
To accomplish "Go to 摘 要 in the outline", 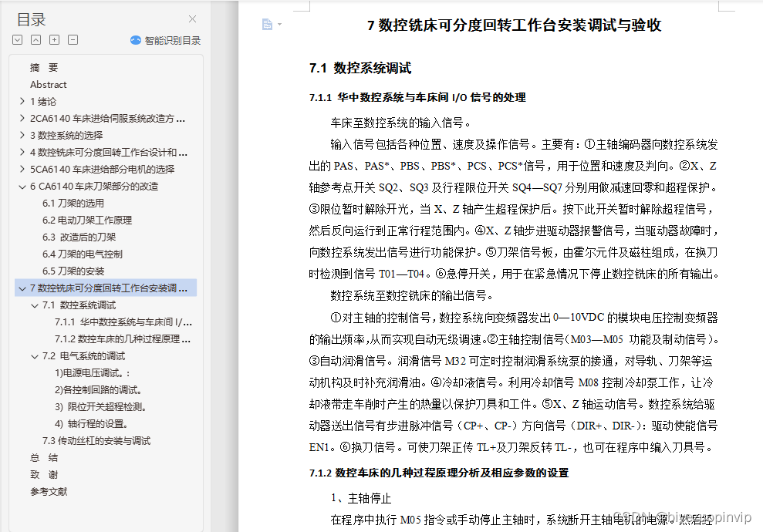I will click(x=44, y=68).
